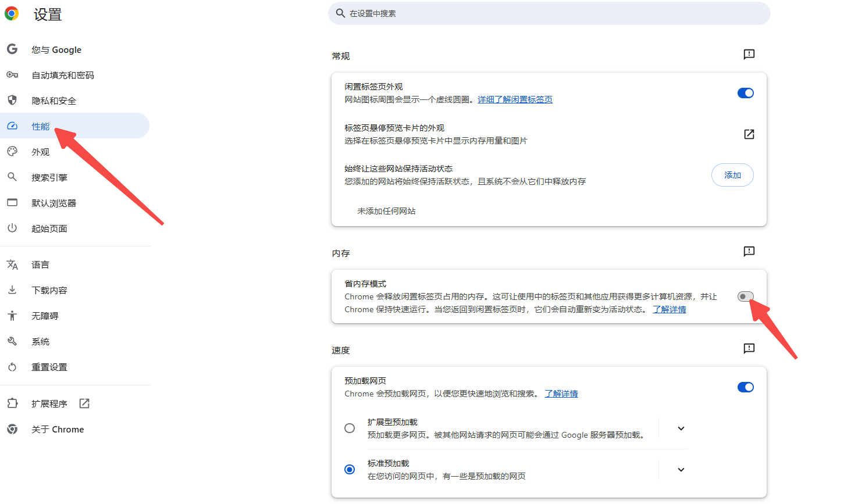Click the 在设置中搜索 search field
The image size is (851, 504).
[x=549, y=13]
